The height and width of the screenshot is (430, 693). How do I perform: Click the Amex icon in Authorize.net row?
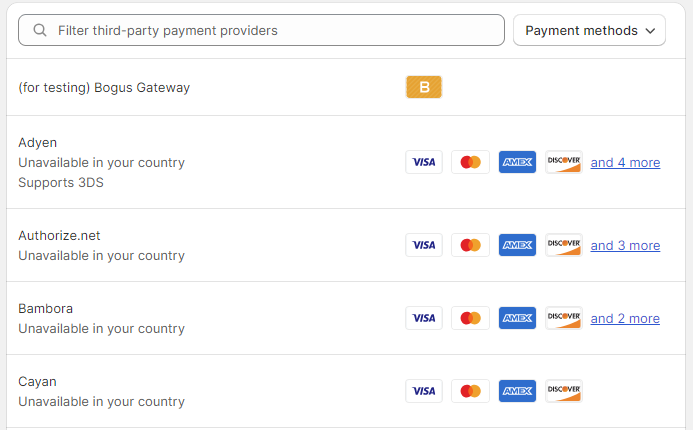point(517,245)
